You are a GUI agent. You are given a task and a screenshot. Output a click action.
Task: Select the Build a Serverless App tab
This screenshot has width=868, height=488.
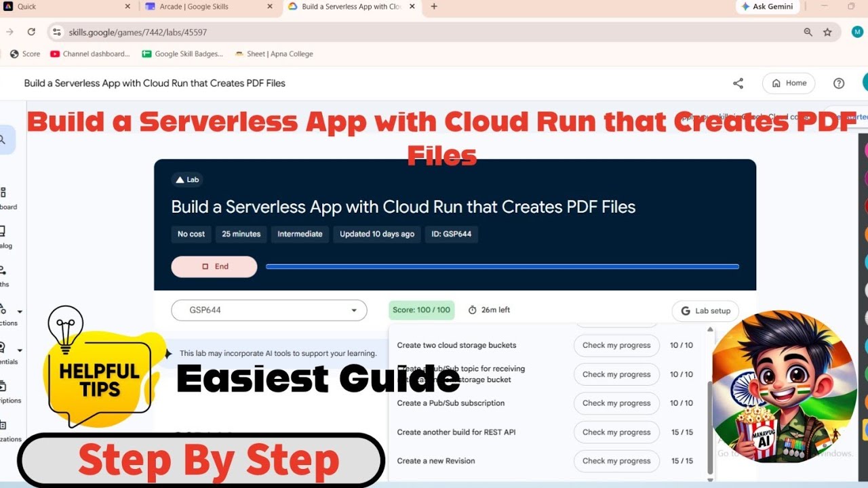(x=352, y=7)
